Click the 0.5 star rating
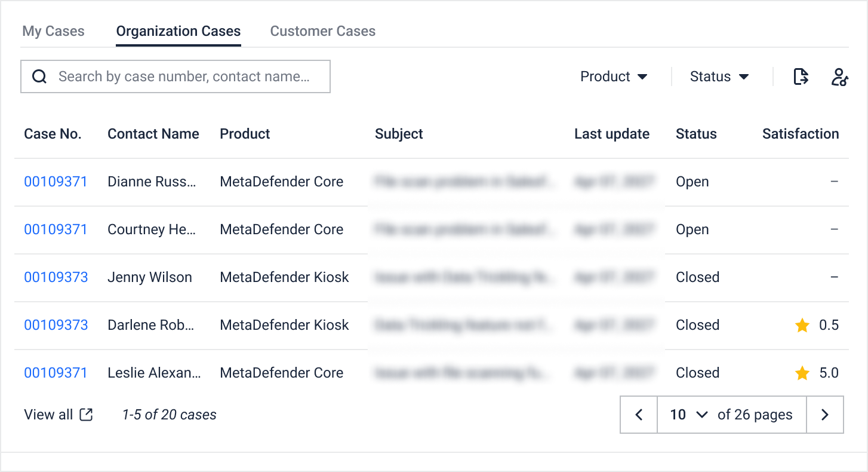The height and width of the screenshot is (472, 868). coord(817,325)
